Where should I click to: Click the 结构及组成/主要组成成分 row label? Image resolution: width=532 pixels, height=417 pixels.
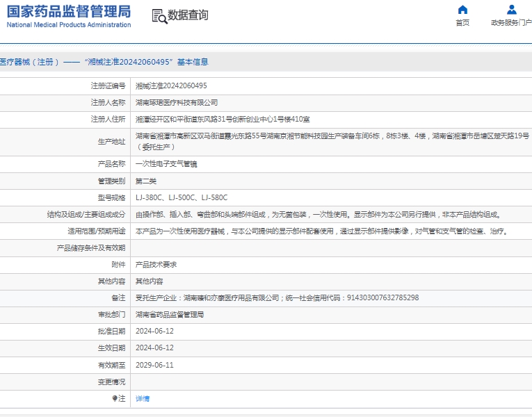[86, 214]
